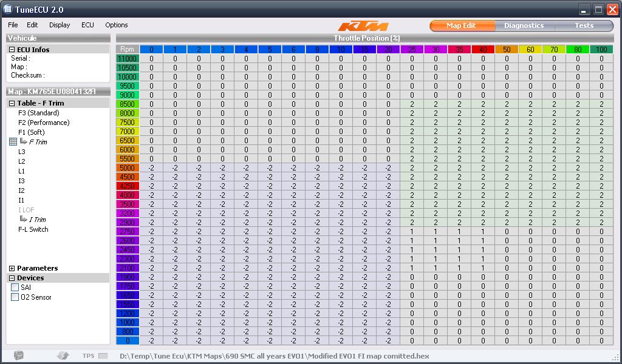This screenshot has height=364, width=622.
Task: Collapse the ECU Infos section
Action: pos(12,50)
